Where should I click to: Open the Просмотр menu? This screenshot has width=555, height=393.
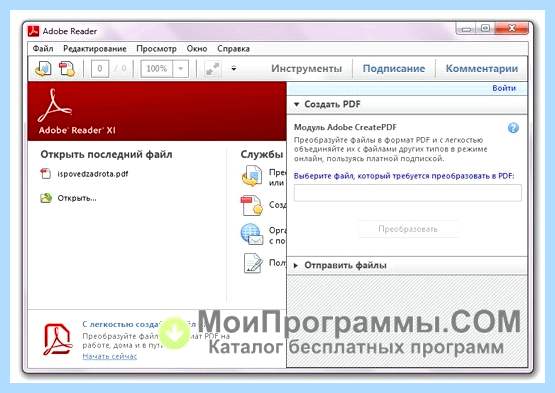pyautogui.click(x=156, y=49)
